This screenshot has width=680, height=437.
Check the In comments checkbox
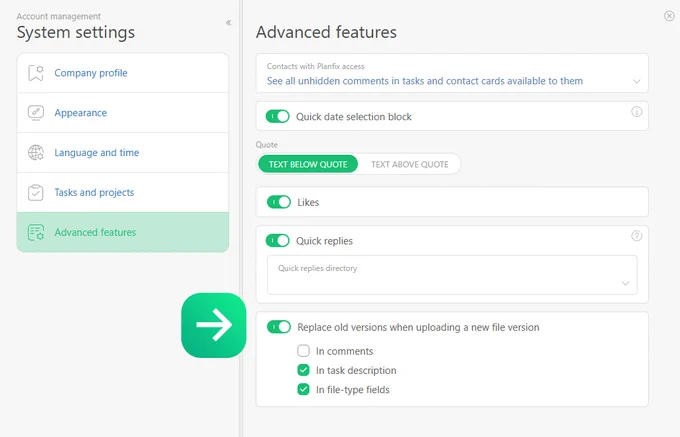[304, 350]
